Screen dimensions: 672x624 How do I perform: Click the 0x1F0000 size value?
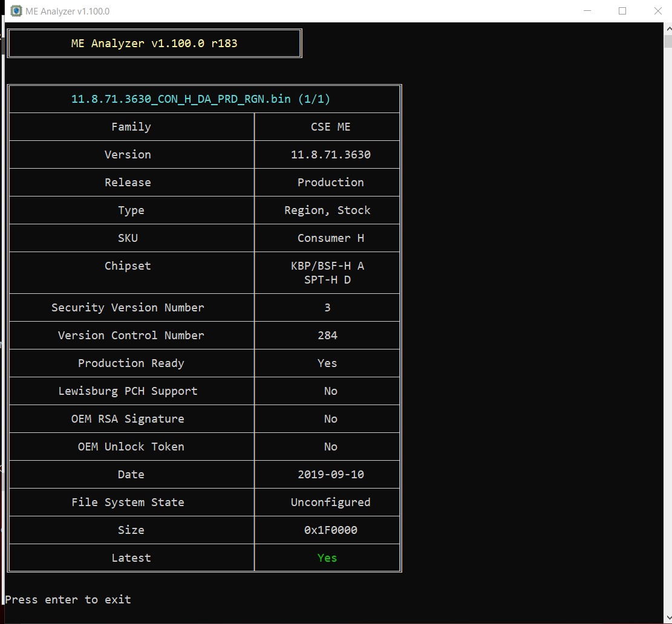click(330, 530)
